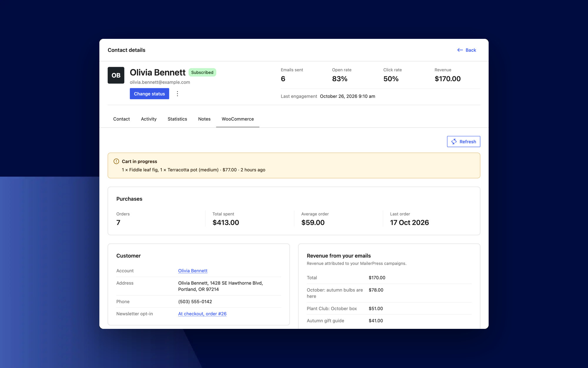Click the cart warning alert icon
This screenshot has width=588, height=368.
pos(116,161)
